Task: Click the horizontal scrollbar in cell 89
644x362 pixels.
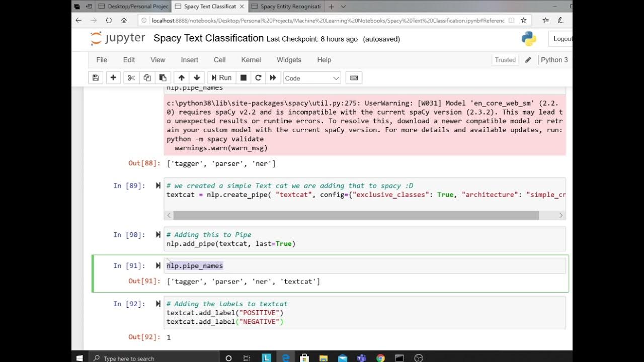Action: click(356, 215)
